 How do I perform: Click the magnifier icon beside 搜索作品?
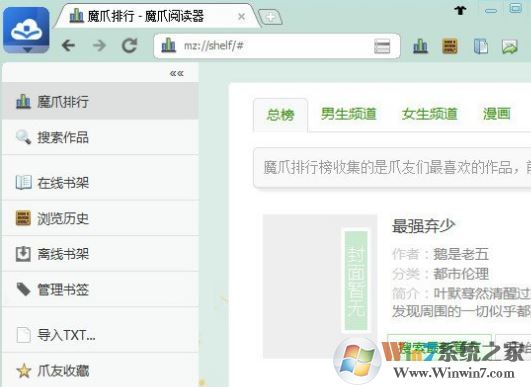pos(23,137)
